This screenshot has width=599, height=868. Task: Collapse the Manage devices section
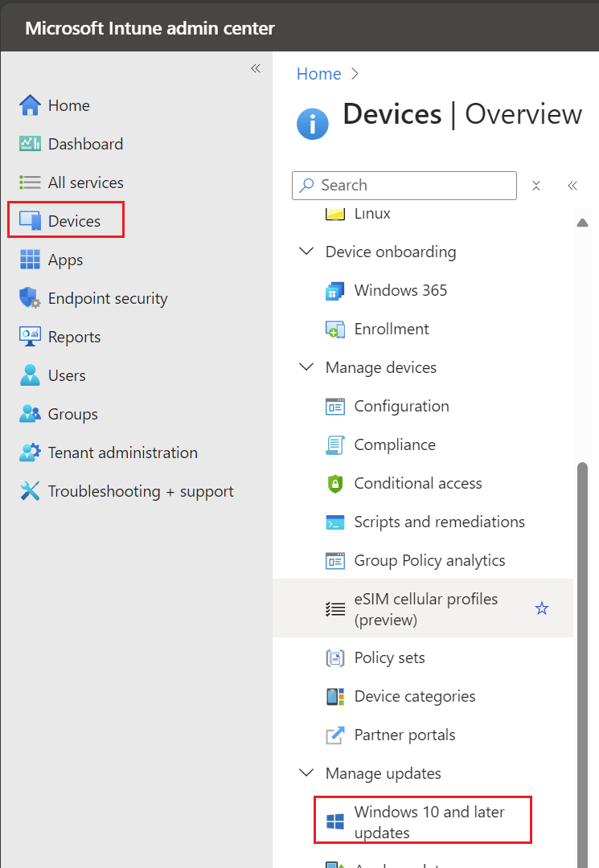[306, 367]
